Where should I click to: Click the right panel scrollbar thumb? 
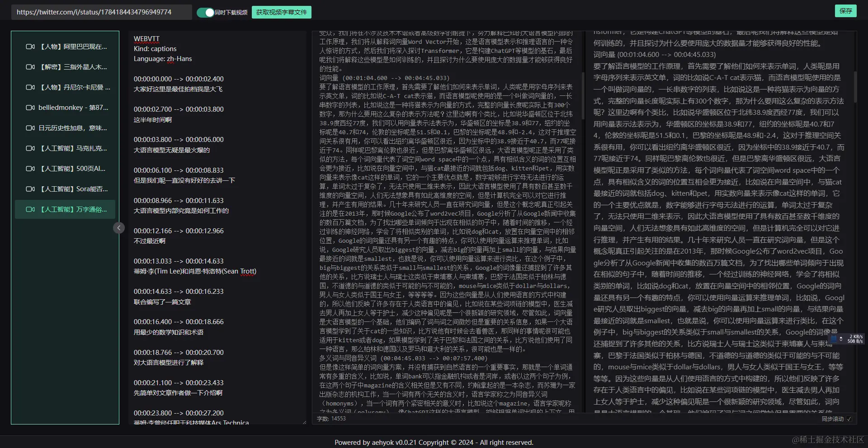pyautogui.click(x=855, y=87)
